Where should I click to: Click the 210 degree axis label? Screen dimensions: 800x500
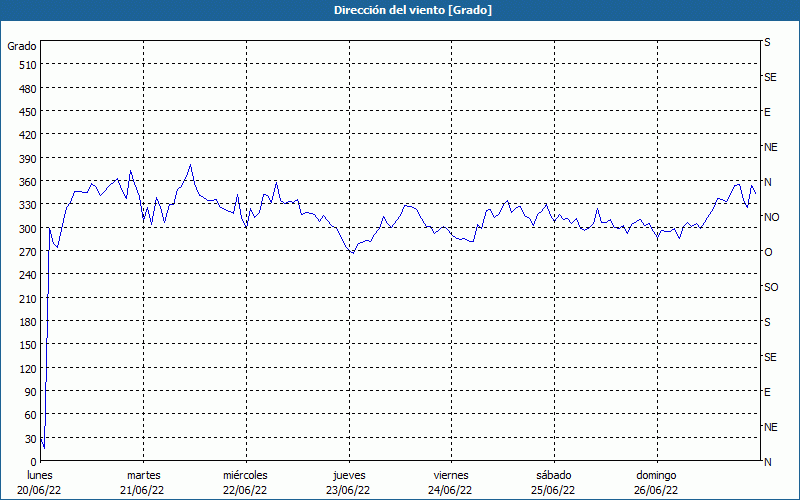[x=28, y=299]
